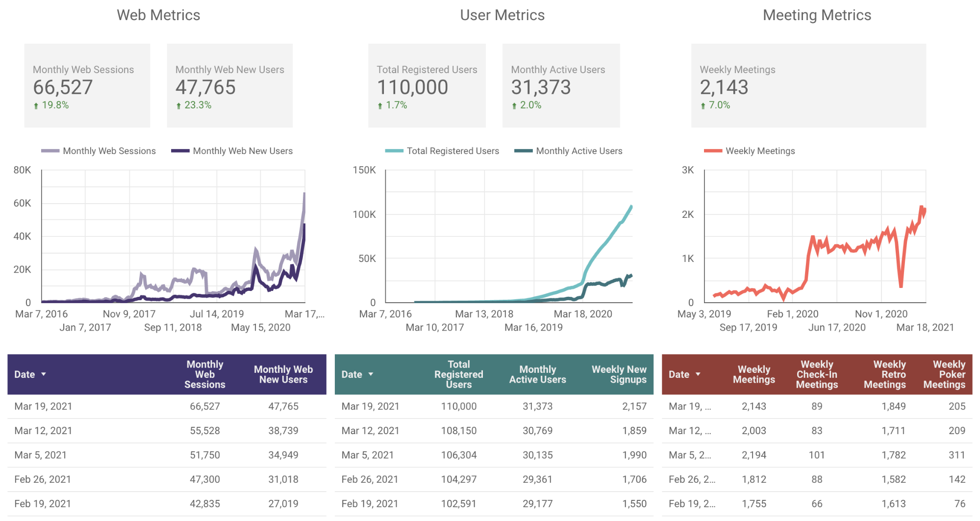Click the increase arrow on Total Registered Users card

pyautogui.click(x=380, y=104)
